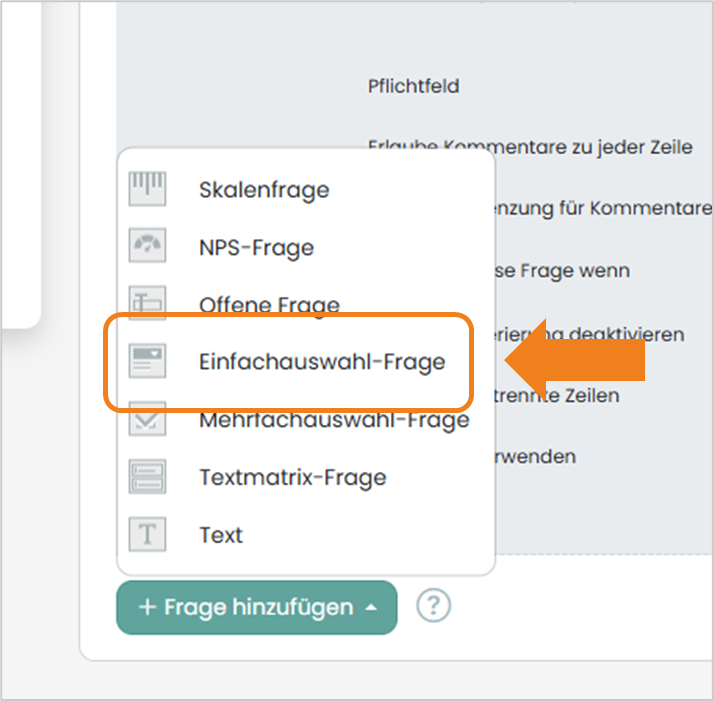Click the Textmatrix-Frage rows icon

tap(147, 476)
